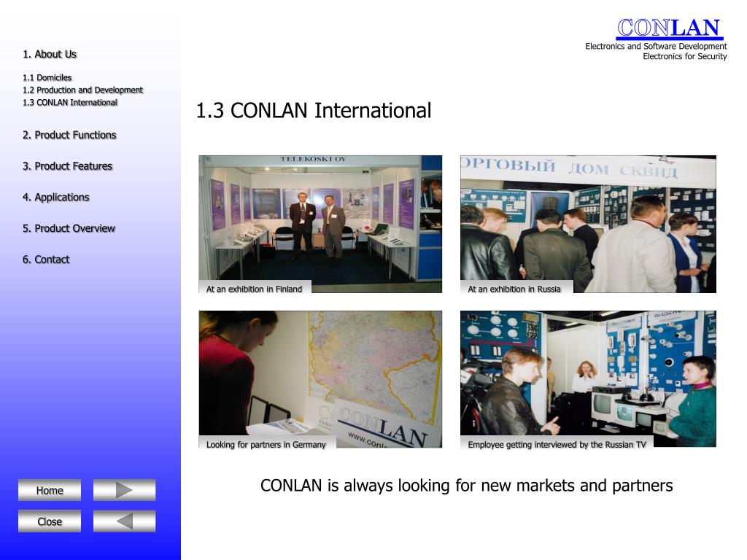Open Product Functions menu item
Screen dimensions: 747x560
click(x=69, y=135)
